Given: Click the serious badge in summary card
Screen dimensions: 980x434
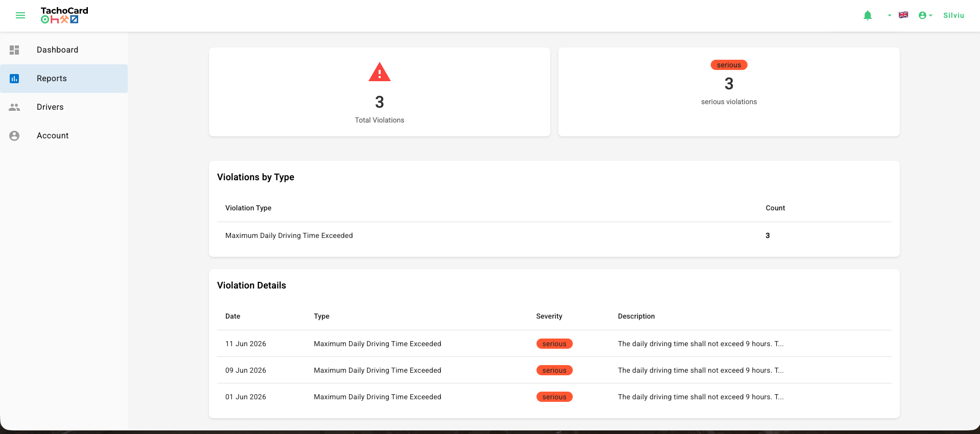Looking at the screenshot, I should (x=729, y=65).
